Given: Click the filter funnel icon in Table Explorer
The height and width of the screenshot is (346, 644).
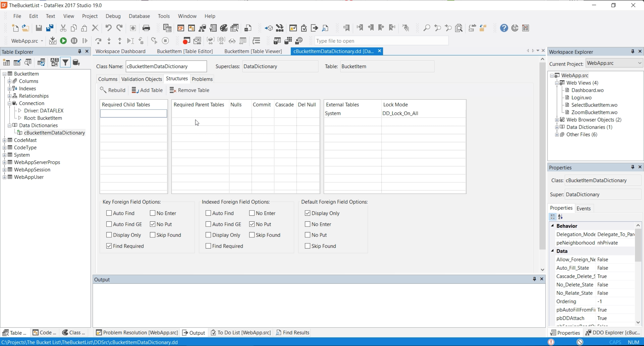Looking at the screenshot, I should (65, 63).
